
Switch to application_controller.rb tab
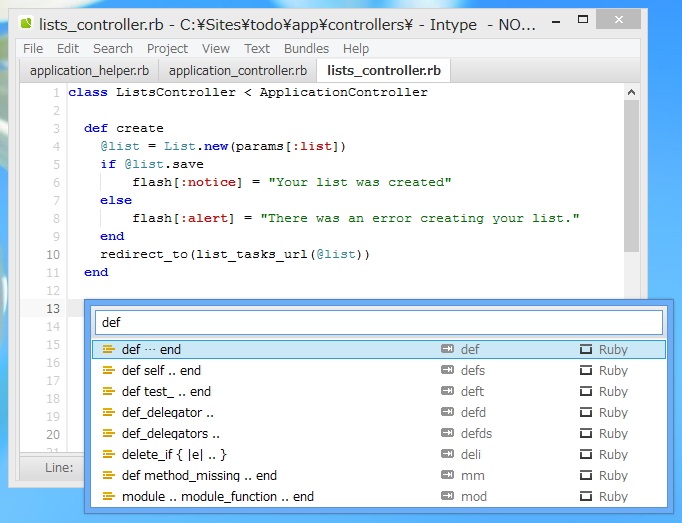[237, 70]
